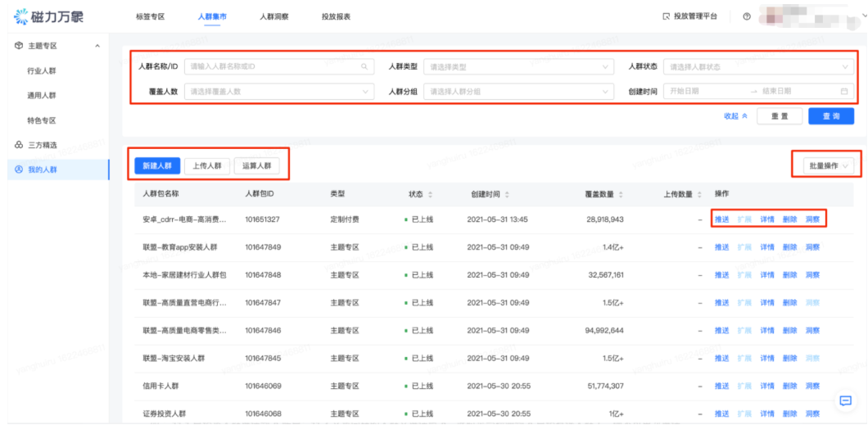The height and width of the screenshot is (425, 868).
Task: Click 推送 for 安卓_cdrr-电商 row
Action: coord(722,219)
